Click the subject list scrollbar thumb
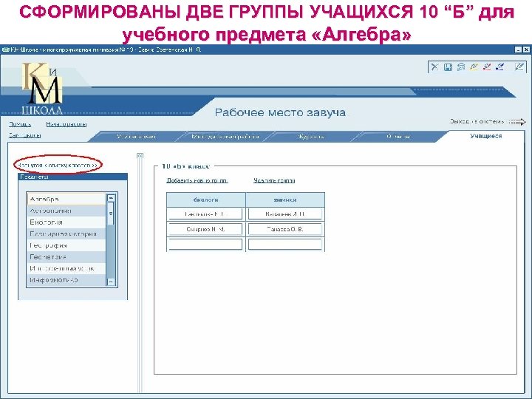This screenshot has width=532, height=399. [x=111, y=214]
